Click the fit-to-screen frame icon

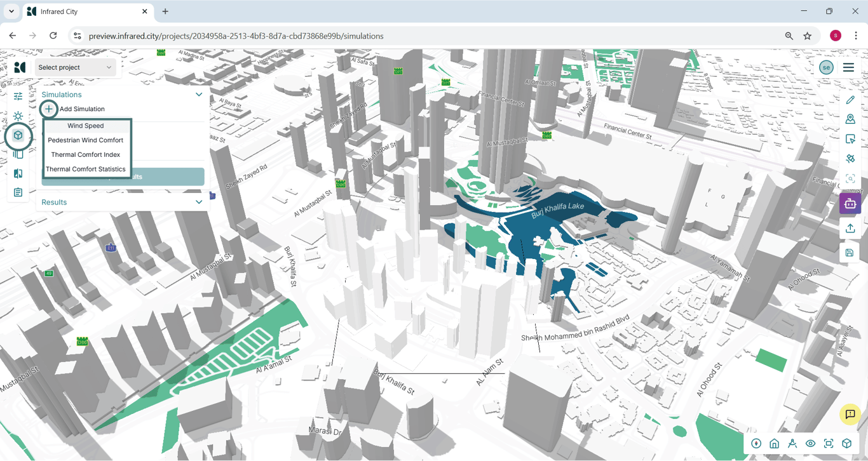coord(829,444)
